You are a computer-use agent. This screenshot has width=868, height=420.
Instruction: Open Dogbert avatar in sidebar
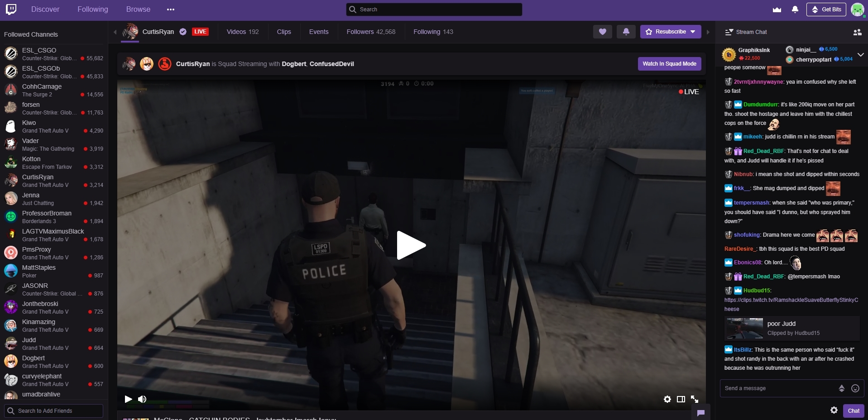point(11,362)
